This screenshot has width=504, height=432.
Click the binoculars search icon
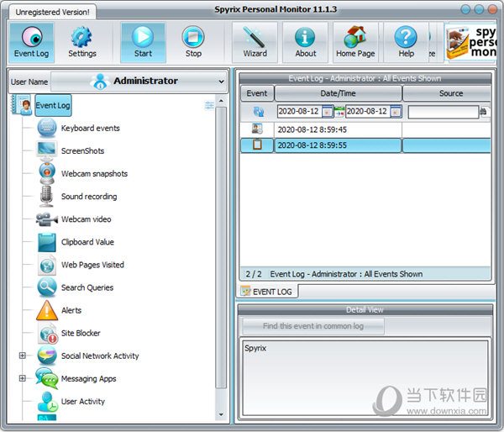pos(484,112)
